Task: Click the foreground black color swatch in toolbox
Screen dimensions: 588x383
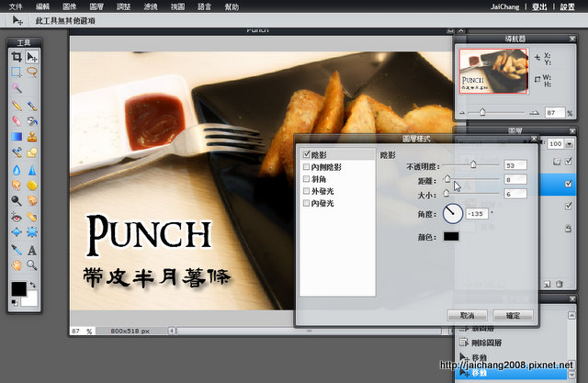Action: (x=18, y=289)
